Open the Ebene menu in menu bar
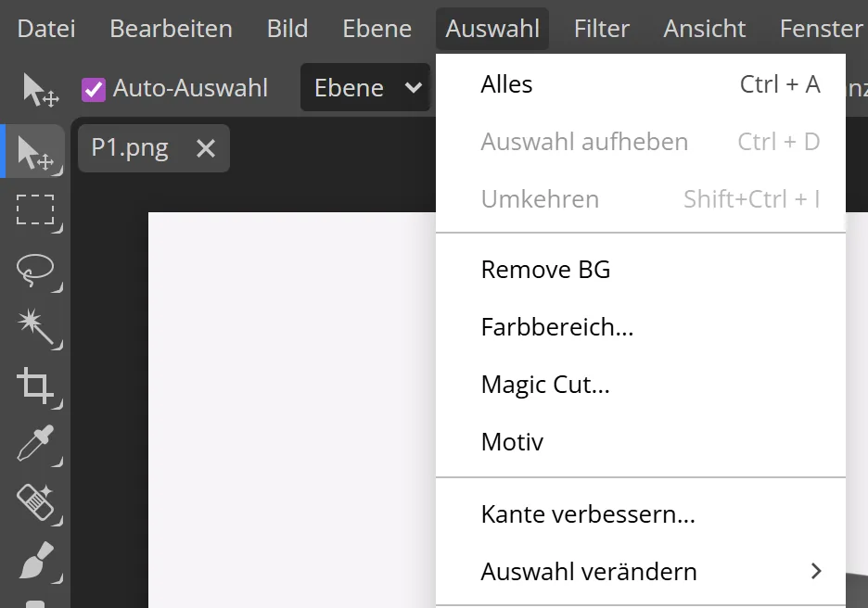 click(377, 29)
